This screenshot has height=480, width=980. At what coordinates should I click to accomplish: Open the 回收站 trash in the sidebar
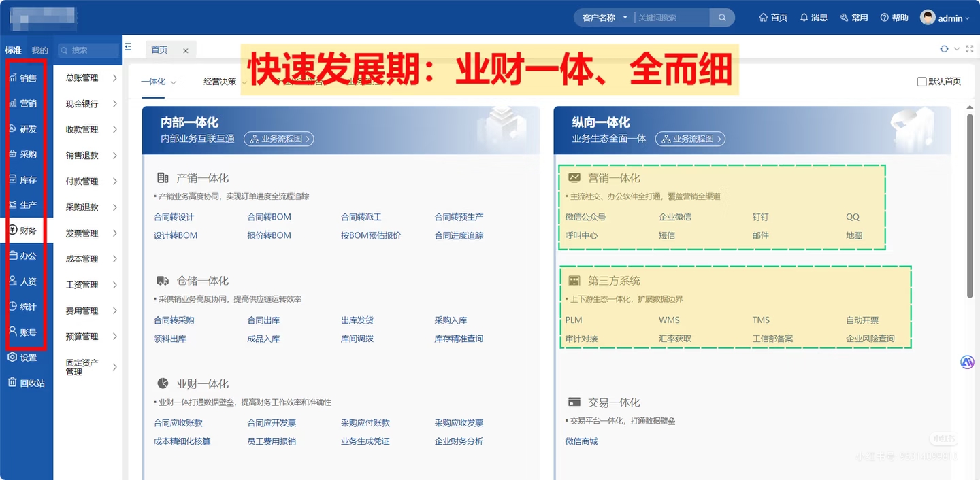pyautogui.click(x=26, y=383)
